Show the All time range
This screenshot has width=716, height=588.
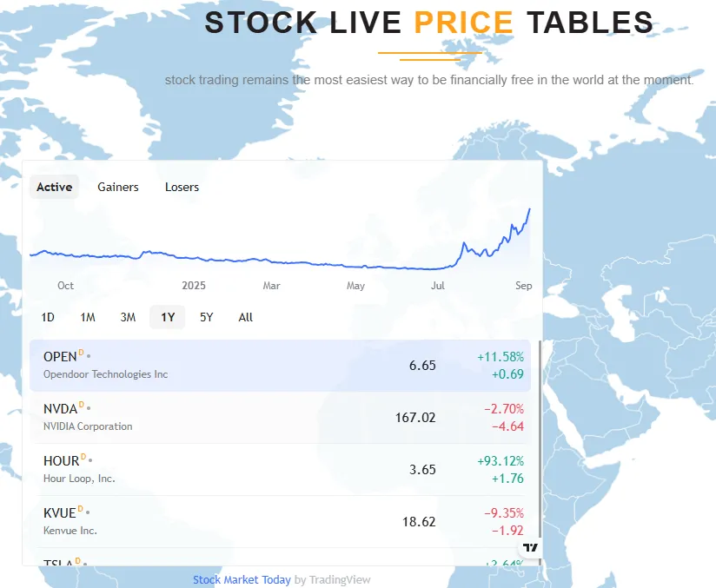pos(246,317)
